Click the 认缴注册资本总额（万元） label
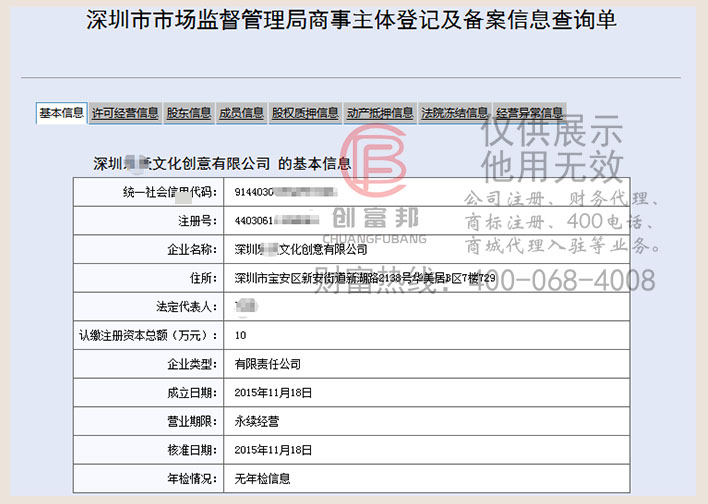This screenshot has height=504, width=708. pos(148,336)
